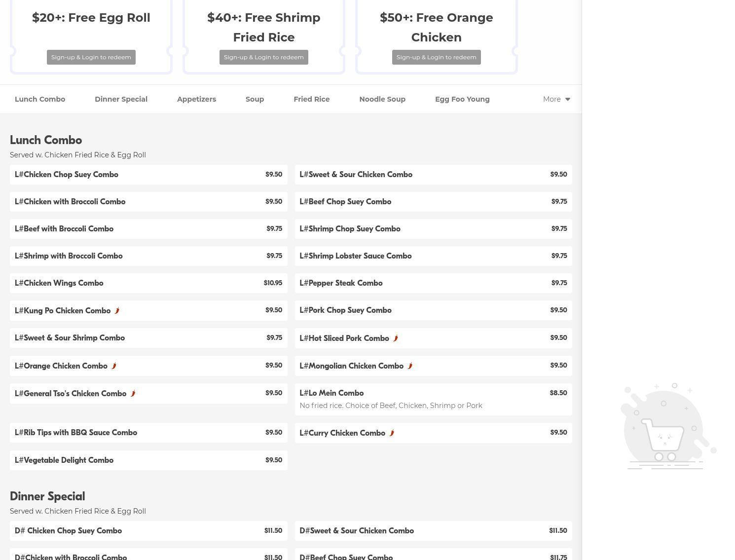Screen dimensions: 735x560
Task: Switch to the Dinner Special category tab
Action: click(x=121, y=99)
